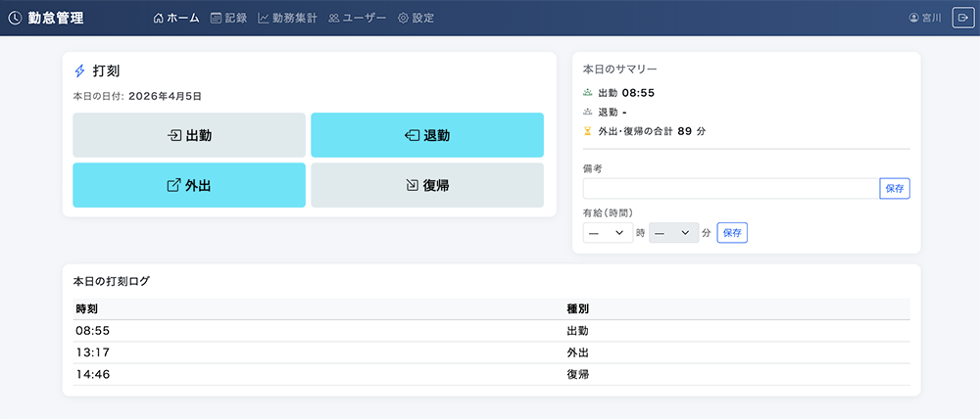
Task: Save the 備考 note with 保存
Action: point(895,189)
